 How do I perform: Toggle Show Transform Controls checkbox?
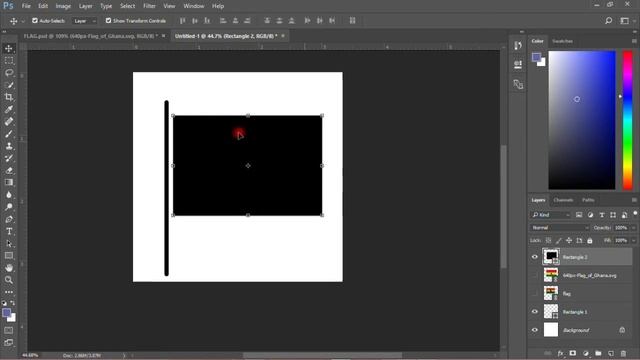pos(108,20)
